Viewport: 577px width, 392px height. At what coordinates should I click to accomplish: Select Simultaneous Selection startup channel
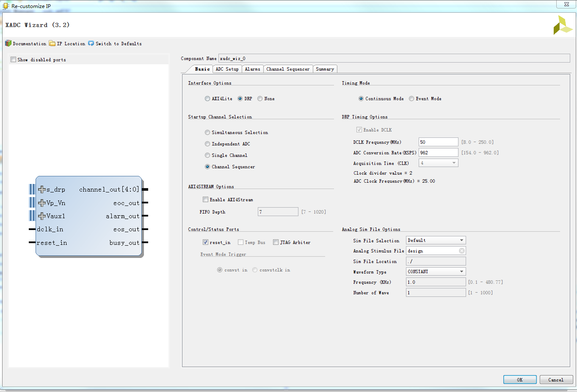(x=207, y=132)
